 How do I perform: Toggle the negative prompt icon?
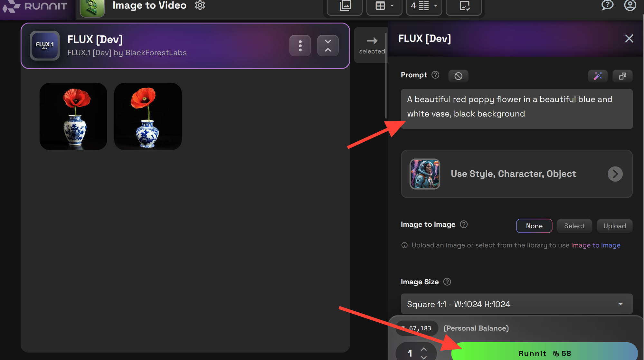pos(458,76)
